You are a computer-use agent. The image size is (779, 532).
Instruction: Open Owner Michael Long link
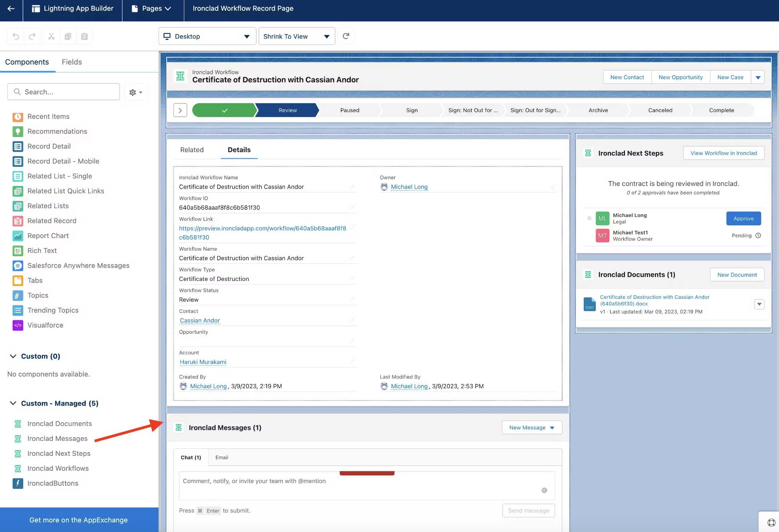(x=409, y=187)
